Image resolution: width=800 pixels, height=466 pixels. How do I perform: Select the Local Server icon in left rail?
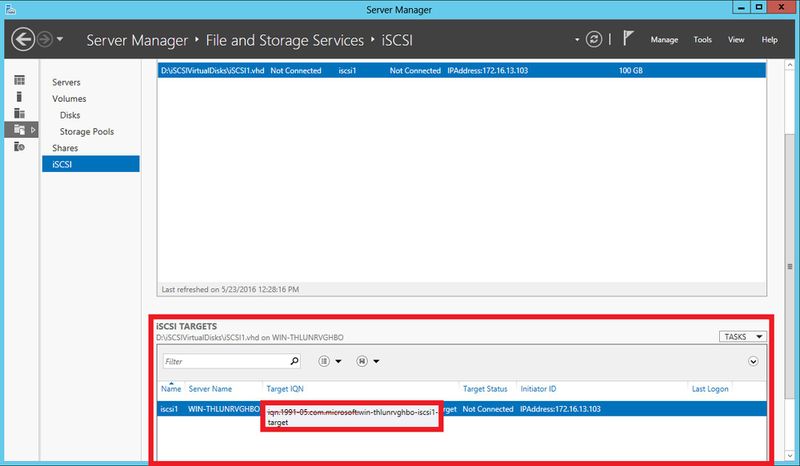(x=19, y=97)
